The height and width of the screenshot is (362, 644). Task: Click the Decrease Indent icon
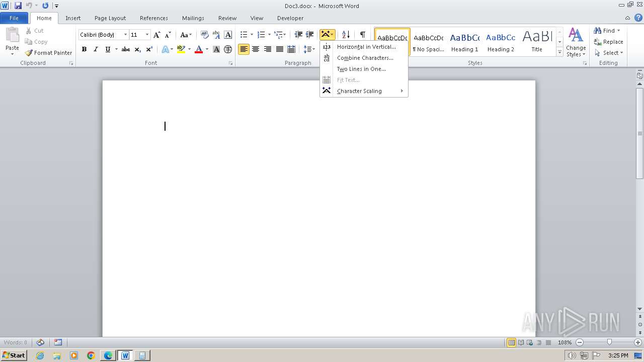[298, 35]
